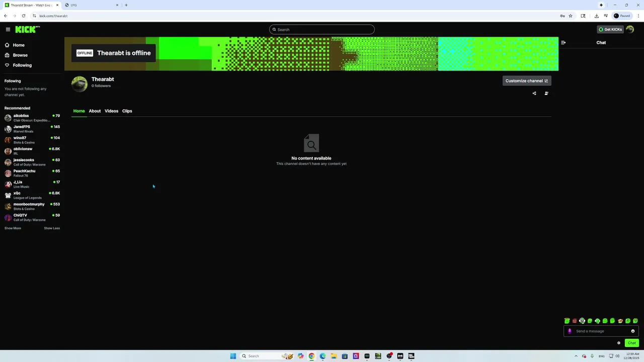Viewport: 644px width, 362px height.
Task: Open Chrome from the taskbar
Action: 311,356
